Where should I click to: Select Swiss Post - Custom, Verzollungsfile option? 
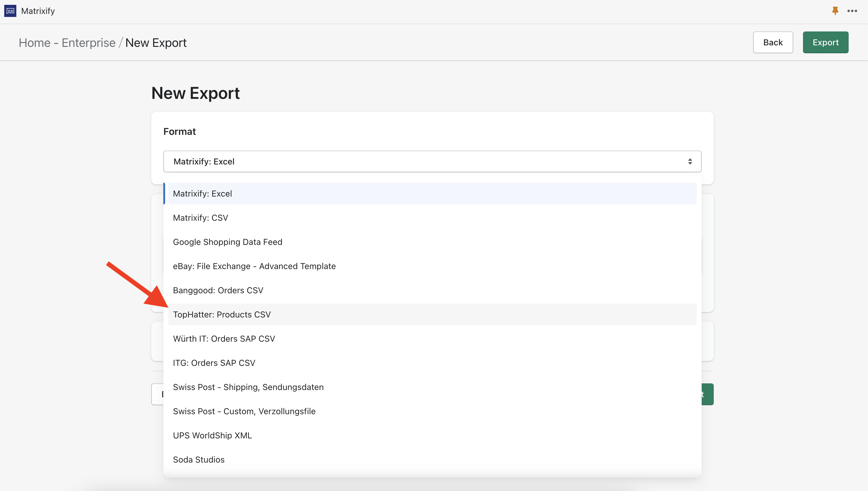coord(244,411)
